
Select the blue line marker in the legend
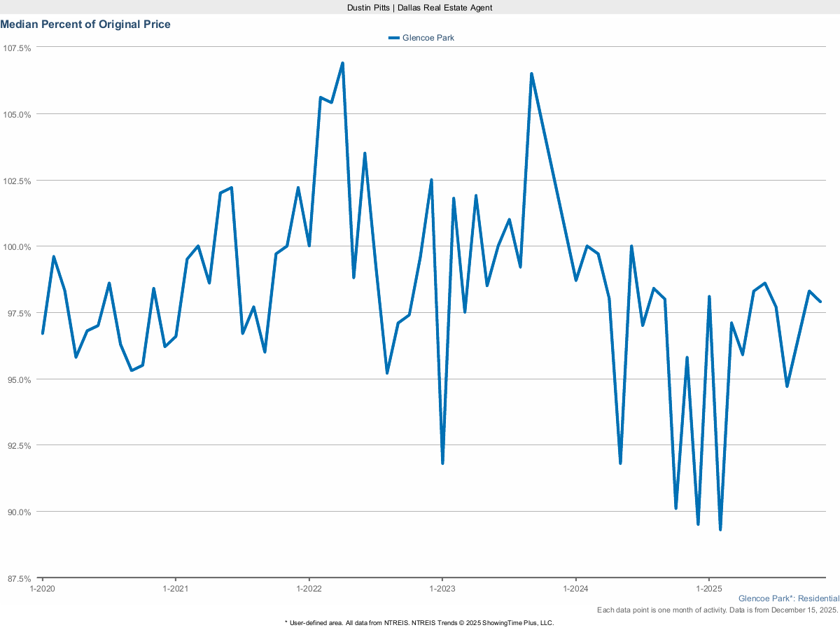click(x=394, y=38)
